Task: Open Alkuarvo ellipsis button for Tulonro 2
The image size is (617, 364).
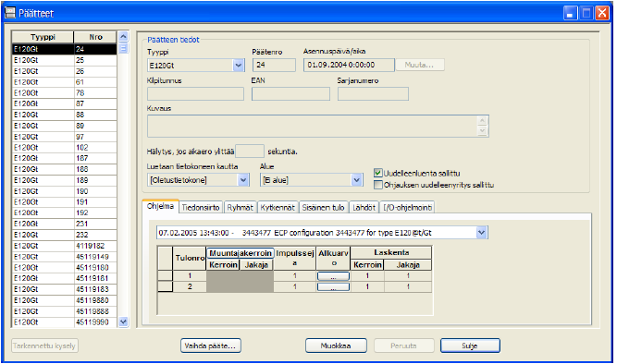Action: [333, 287]
